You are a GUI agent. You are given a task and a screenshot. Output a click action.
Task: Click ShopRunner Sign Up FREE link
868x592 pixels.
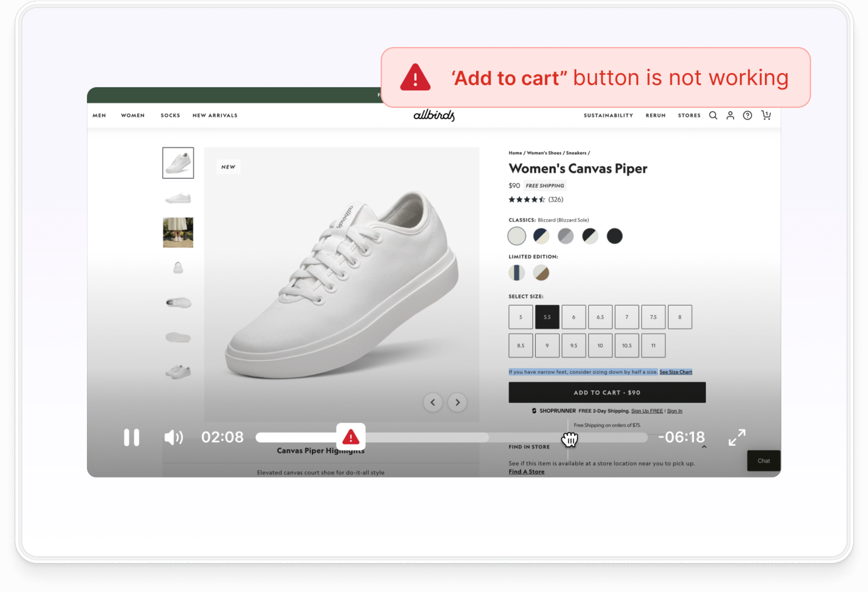[x=647, y=411]
